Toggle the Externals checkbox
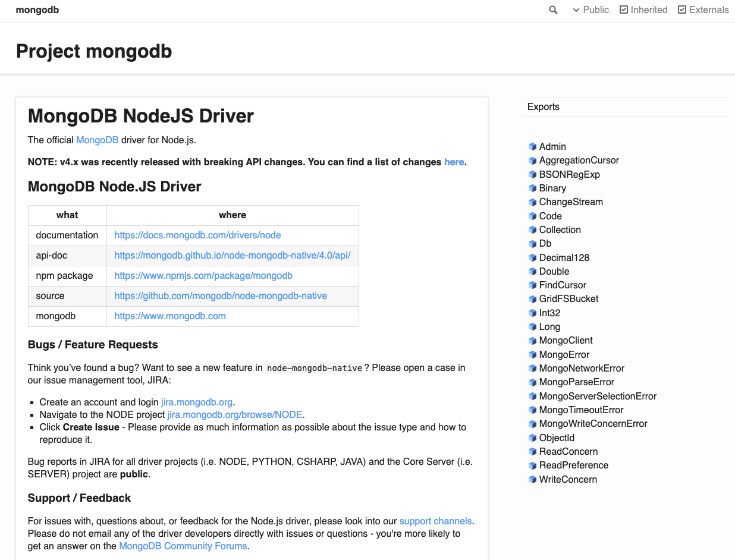The height and width of the screenshot is (560, 735). pyautogui.click(x=682, y=10)
